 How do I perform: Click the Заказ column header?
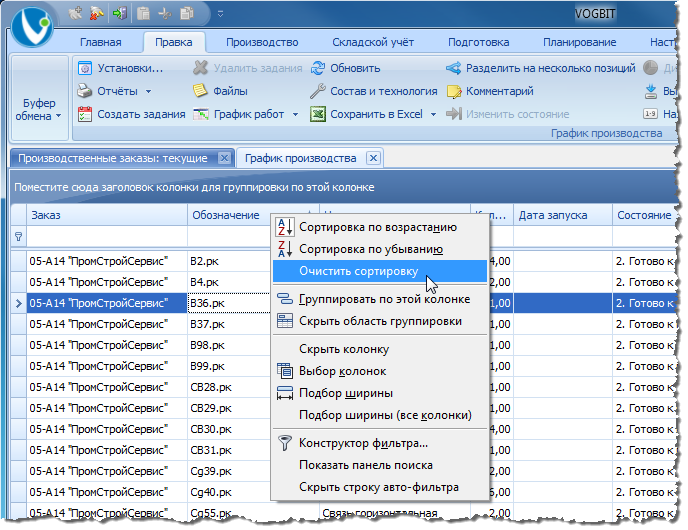(107, 215)
